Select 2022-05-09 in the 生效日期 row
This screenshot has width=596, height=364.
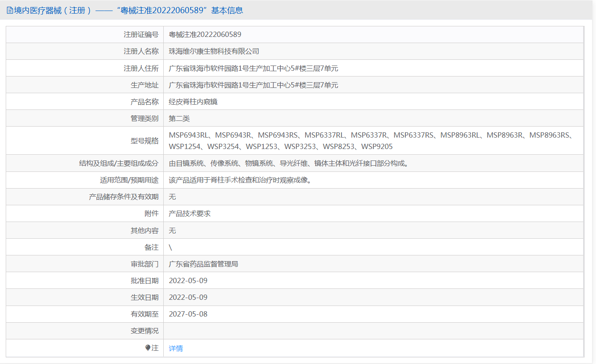click(188, 298)
